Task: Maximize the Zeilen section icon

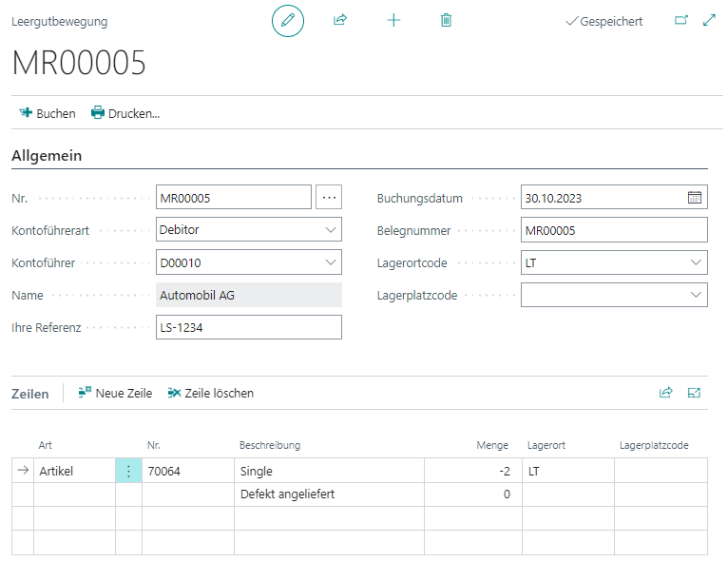Action: [694, 392]
